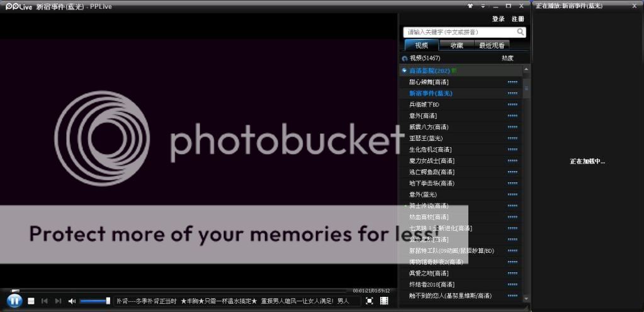Switch to the 收藏 favorites tab
The image size is (644, 312).
(x=456, y=45)
